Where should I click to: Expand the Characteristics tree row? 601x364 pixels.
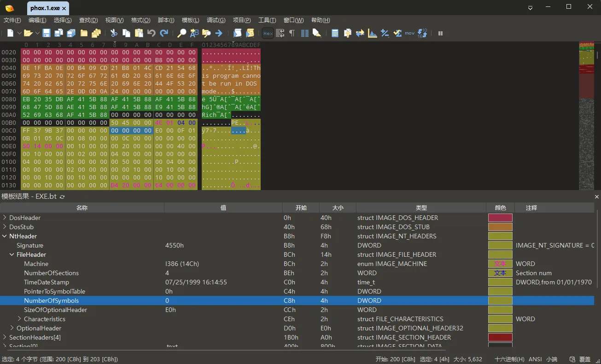click(x=19, y=319)
